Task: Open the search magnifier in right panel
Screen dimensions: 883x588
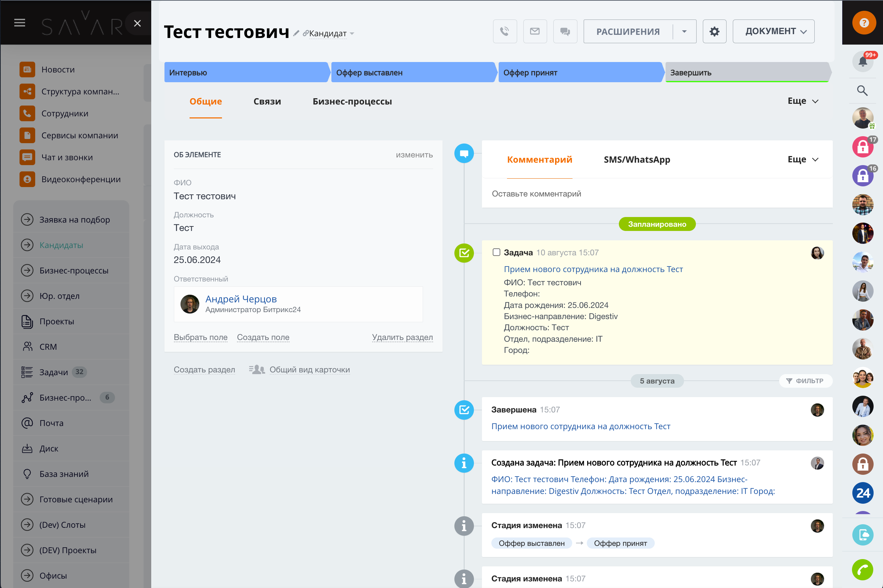Action: pyautogui.click(x=862, y=90)
